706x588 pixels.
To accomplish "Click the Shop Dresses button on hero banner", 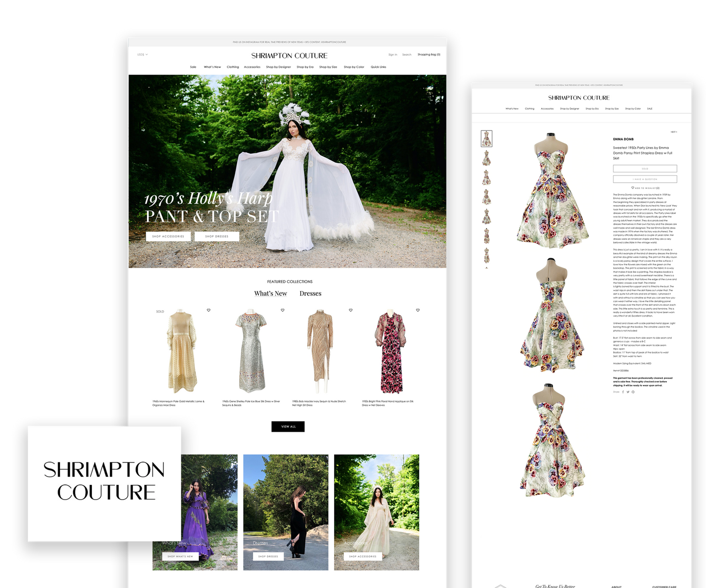I will [x=216, y=236].
